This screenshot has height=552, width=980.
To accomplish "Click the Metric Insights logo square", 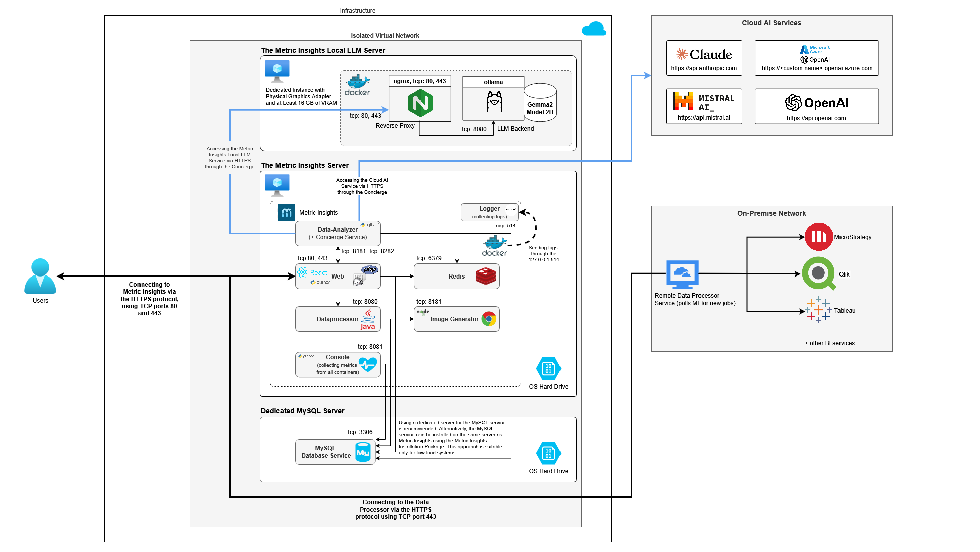I will (286, 213).
